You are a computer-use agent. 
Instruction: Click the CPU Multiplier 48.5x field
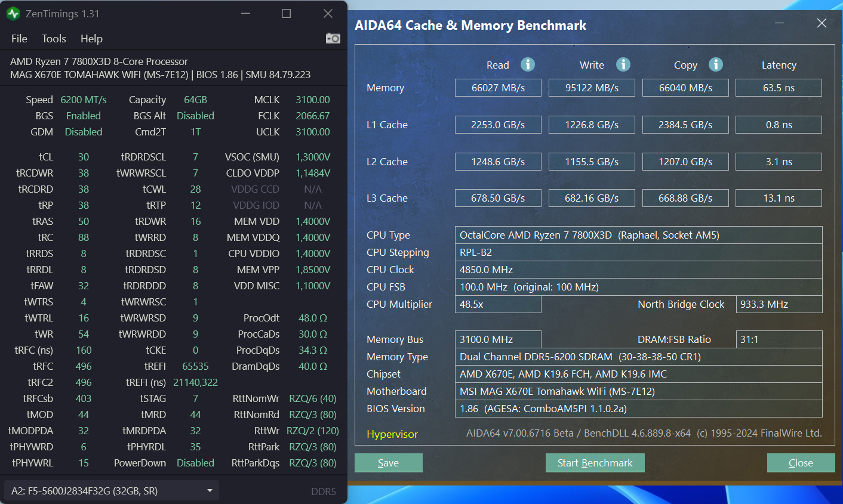[x=498, y=304]
